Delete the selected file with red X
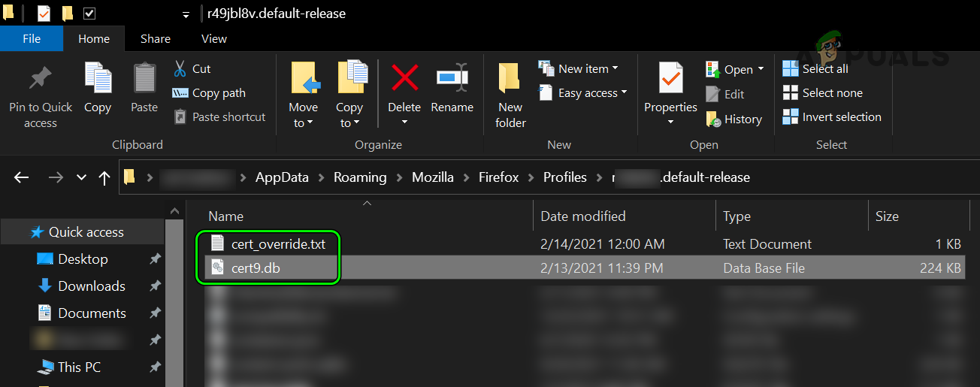The image size is (980, 387). (404, 77)
